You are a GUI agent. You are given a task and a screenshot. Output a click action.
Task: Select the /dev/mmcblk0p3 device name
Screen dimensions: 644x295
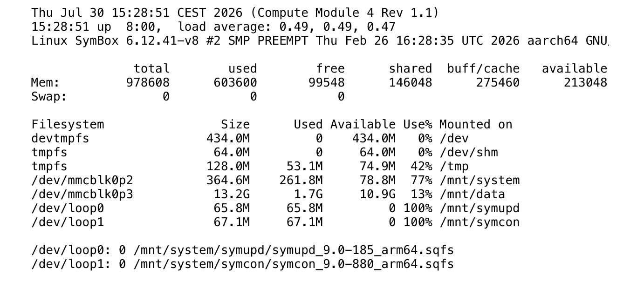coord(82,194)
